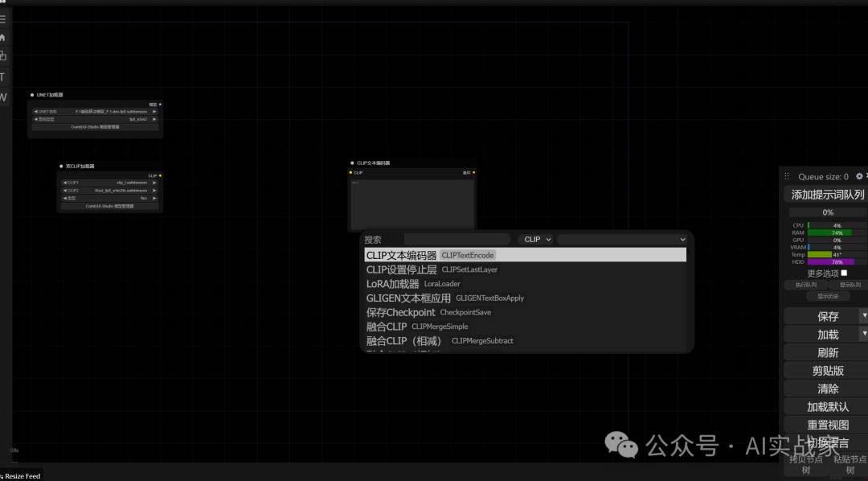This screenshot has width=868, height=481.
Task: Click the home icon in left sidebar
Action: tap(2, 38)
